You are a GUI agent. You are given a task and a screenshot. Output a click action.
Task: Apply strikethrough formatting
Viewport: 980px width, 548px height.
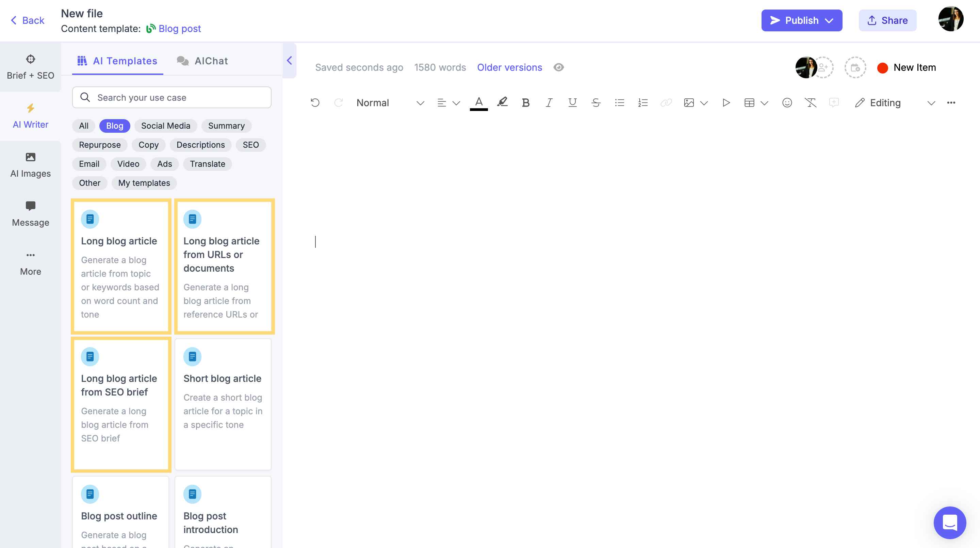click(x=596, y=103)
